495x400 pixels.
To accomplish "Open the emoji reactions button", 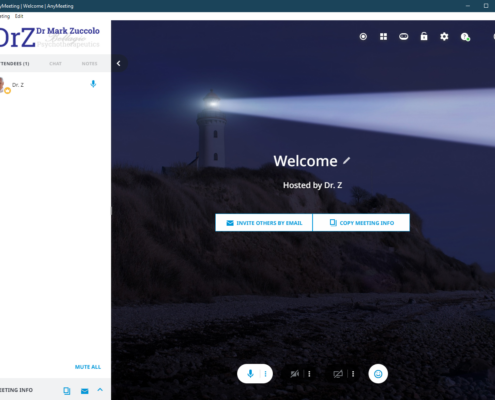I will [378, 374].
